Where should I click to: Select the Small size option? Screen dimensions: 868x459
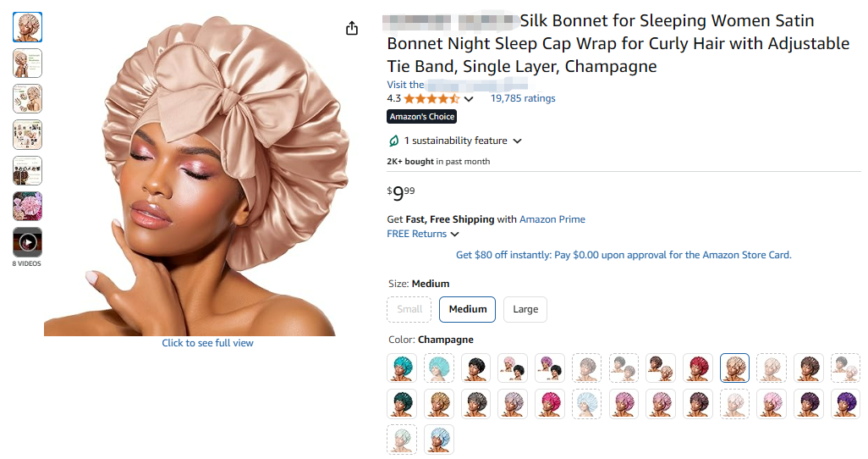tap(409, 309)
